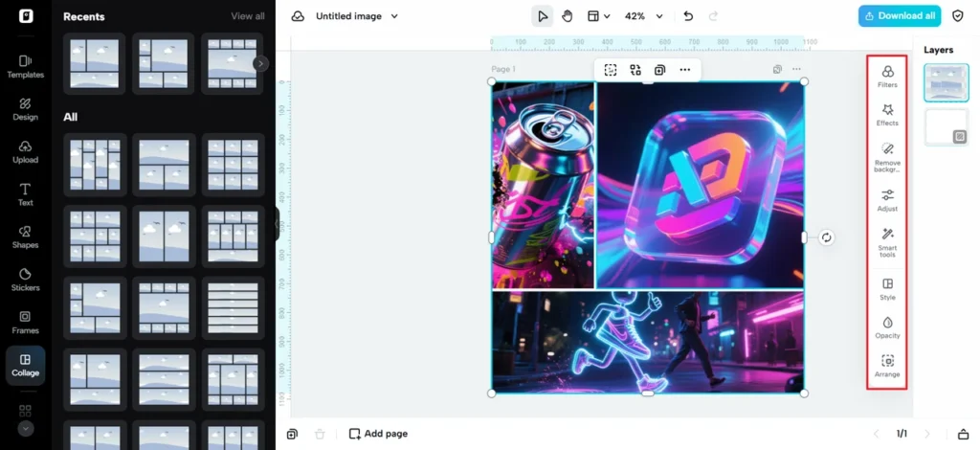Open the Untitled image name dropdown
The height and width of the screenshot is (450, 980).
pyautogui.click(x=357, y=16)
